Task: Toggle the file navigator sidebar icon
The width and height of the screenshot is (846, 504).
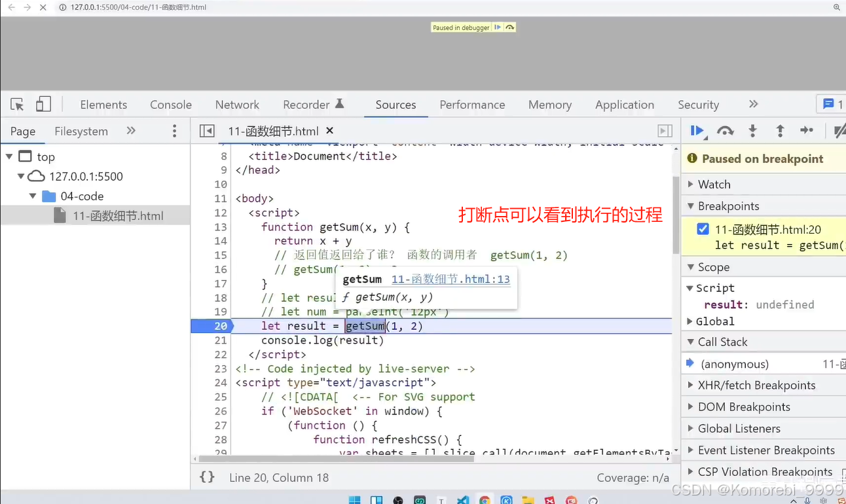Action: [x=207, y=131]
